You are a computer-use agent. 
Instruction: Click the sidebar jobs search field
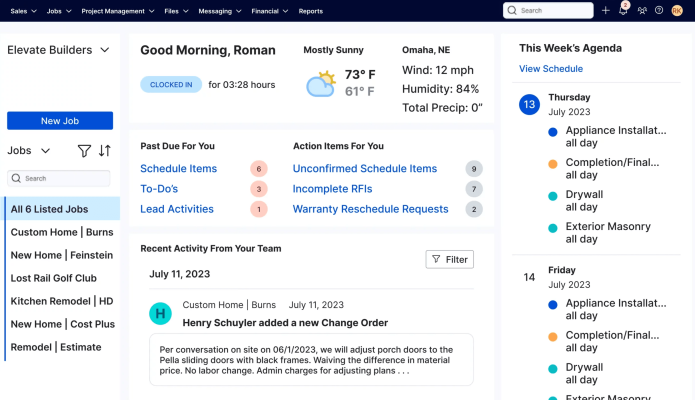coord(62,178)
